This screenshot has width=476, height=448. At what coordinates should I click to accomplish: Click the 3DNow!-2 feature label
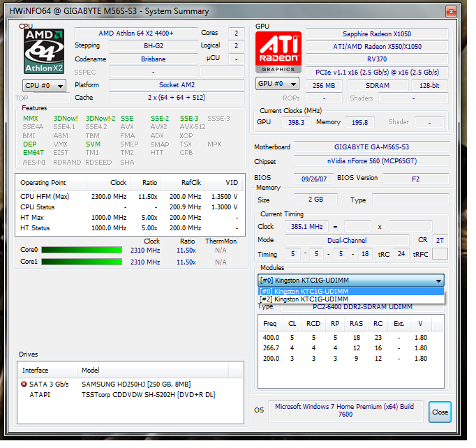tap(101, 119)
